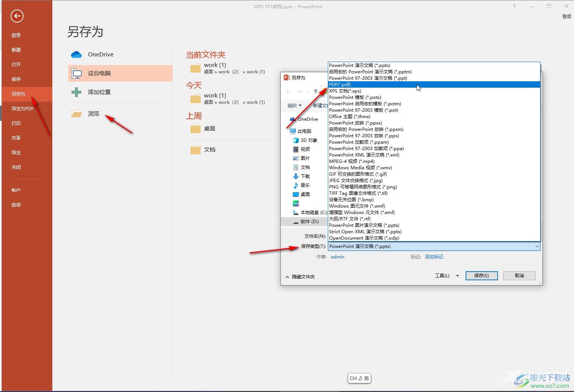
Task: Choose 这台电脑 save location
Action: coord(120,73)
